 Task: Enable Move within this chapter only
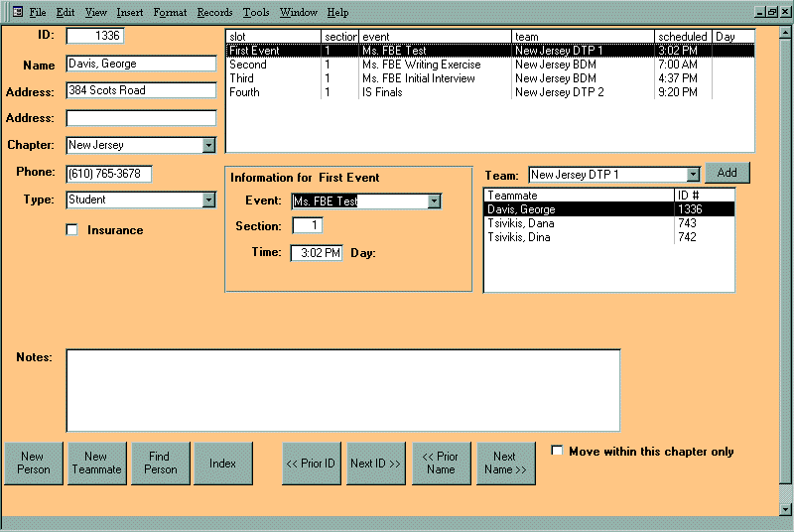(x=557, y=451)
